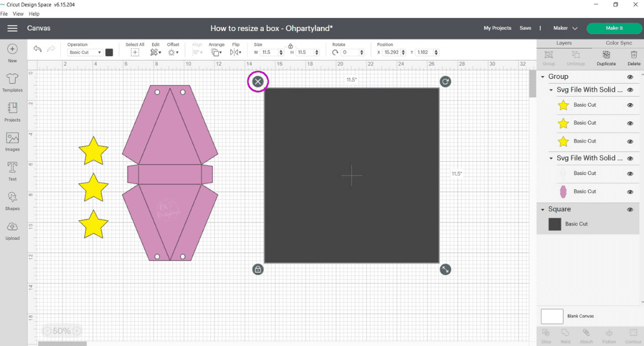Click the Attach tool
The width and height of the screenshot is (644, 346).
586,336
